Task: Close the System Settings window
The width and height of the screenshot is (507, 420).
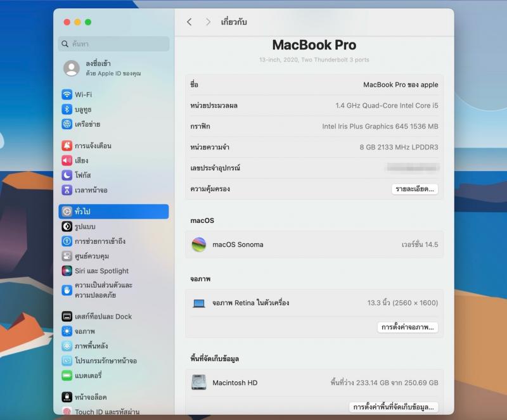Action: (x=67, y=22)
